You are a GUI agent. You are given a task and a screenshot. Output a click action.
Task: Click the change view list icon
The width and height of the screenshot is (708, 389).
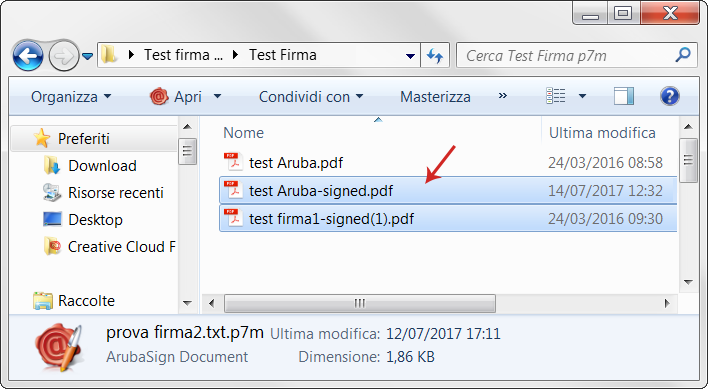[x=555, y=96]
